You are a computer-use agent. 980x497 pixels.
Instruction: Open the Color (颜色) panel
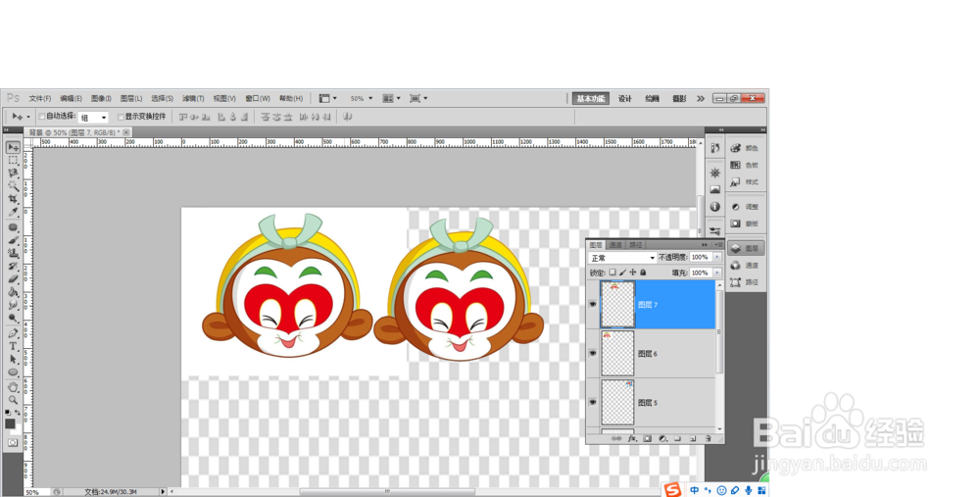coord(746,148)
